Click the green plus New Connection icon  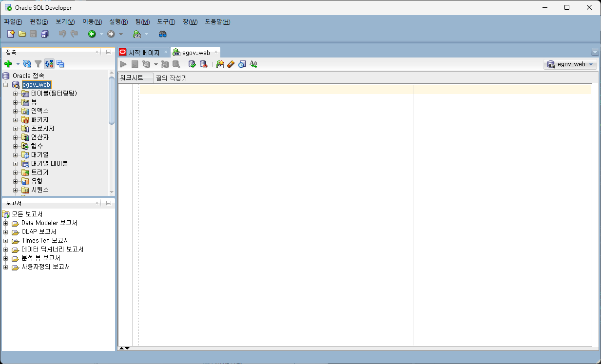pyautogui.click(x=8, y=64)
